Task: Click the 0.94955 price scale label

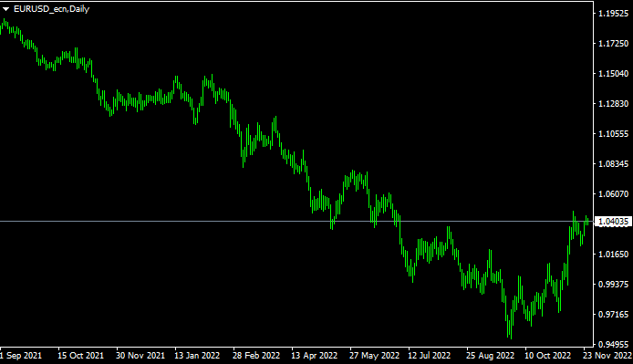Action: coord(614,345)
